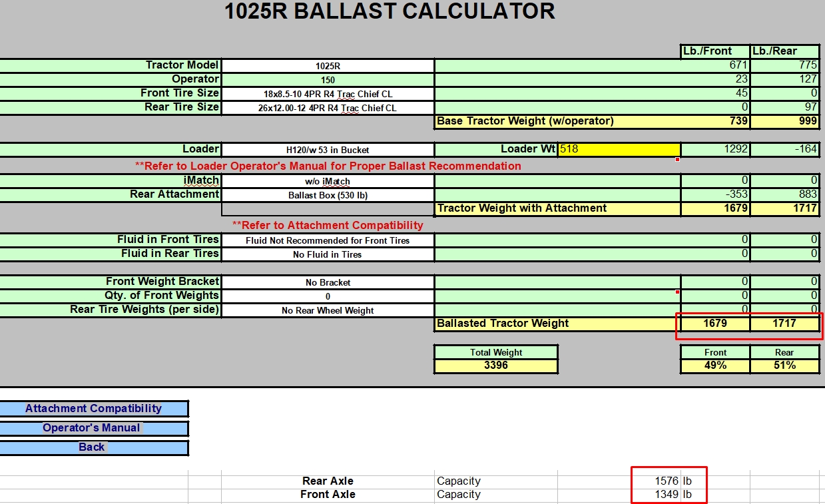Screen dimensions: 825x504
Task: Click the yellow Loader Wt value 518
Action: (619, 149)
